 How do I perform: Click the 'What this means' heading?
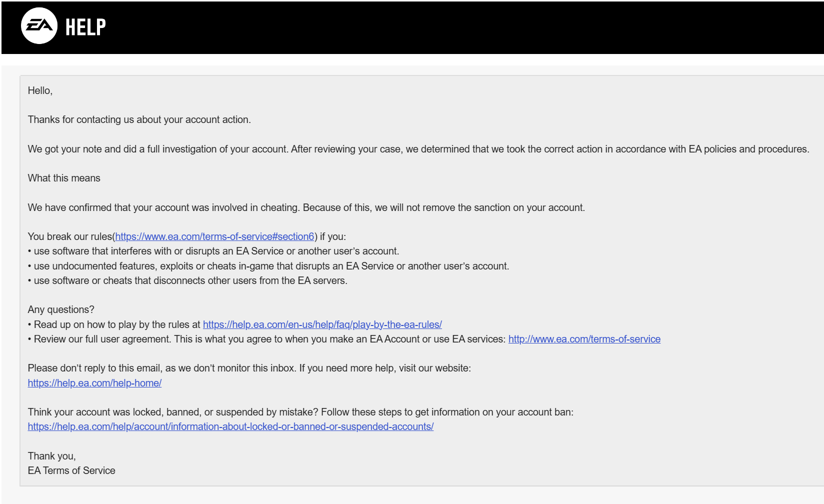[64, 178]
